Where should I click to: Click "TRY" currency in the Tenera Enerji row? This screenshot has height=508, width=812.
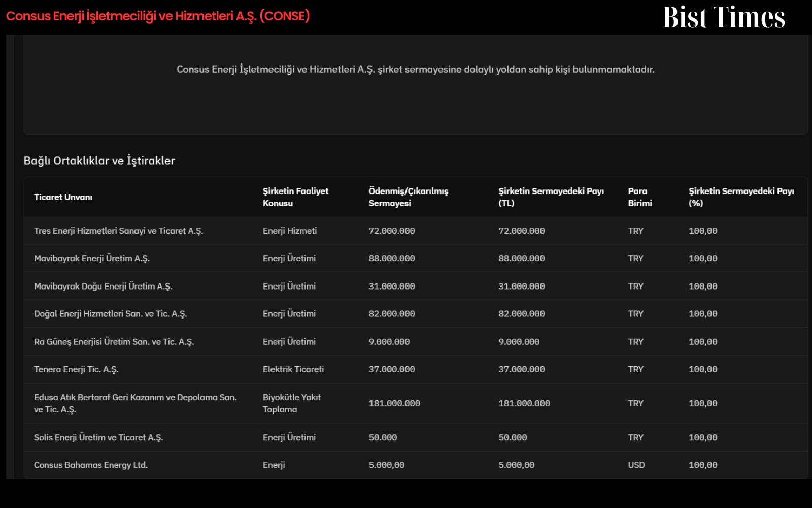pyautogui.click(x=636, y=369)
